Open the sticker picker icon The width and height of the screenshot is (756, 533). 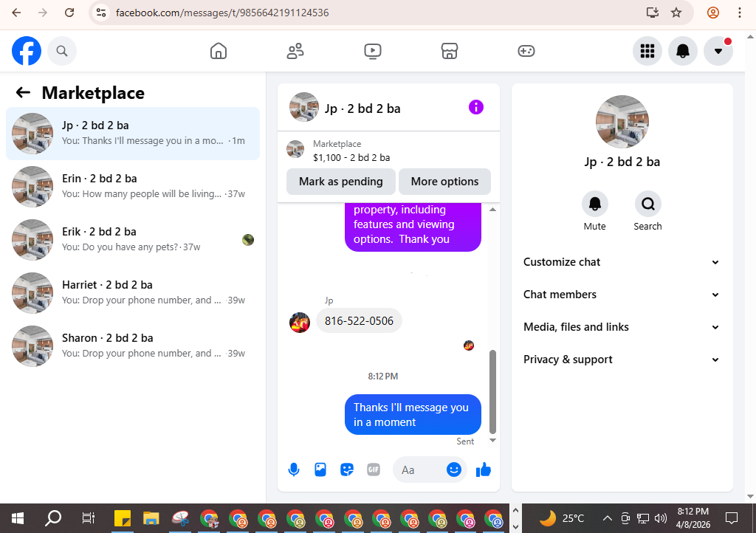347,470
